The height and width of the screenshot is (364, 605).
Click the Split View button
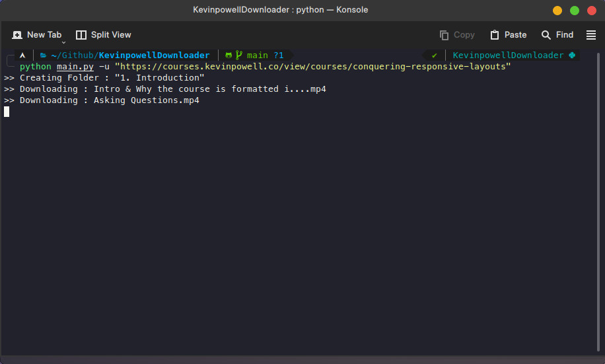[x=104, y=35]
